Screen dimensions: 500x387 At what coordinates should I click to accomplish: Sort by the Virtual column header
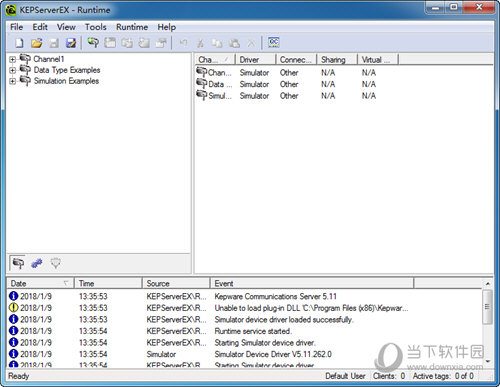(x=378, y=60)
